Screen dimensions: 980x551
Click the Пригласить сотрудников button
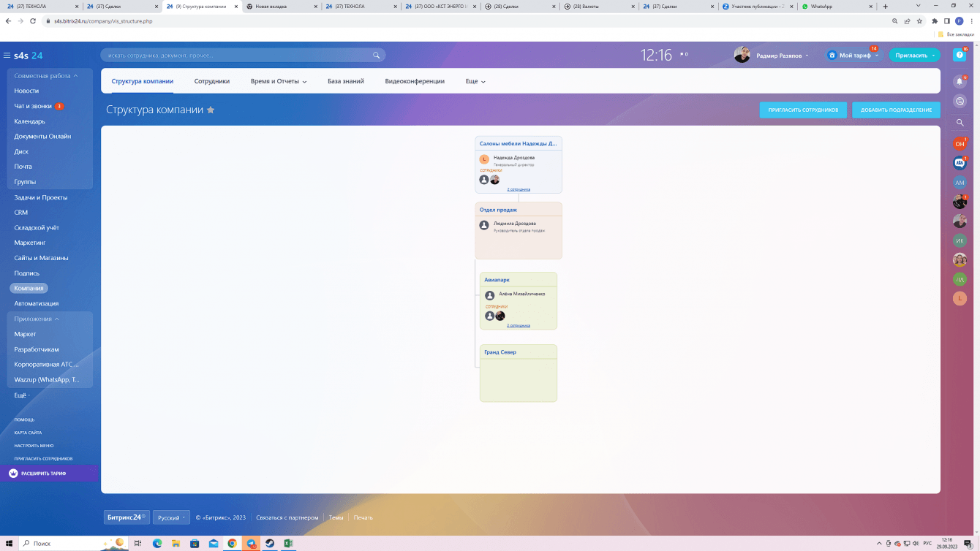[x=803, y=110]
